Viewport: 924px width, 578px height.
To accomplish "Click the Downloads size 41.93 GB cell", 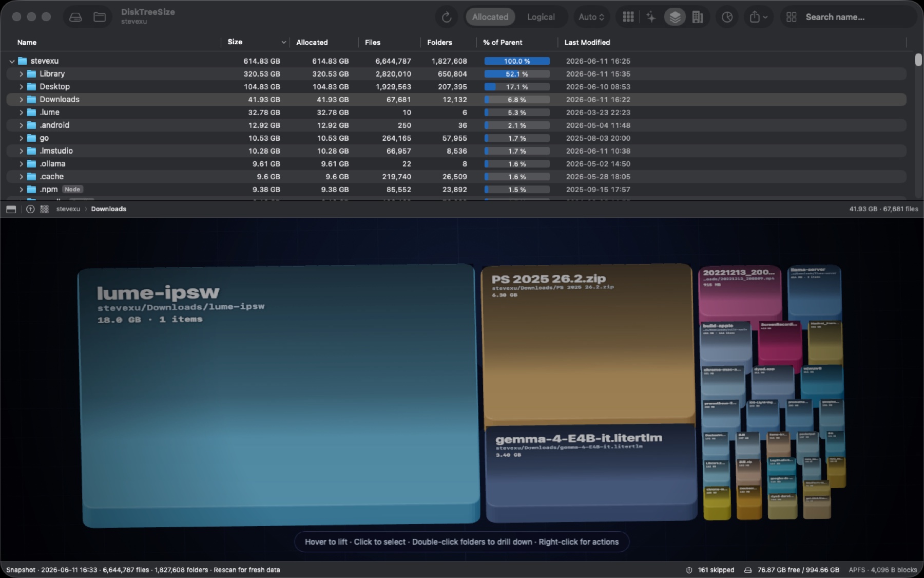I will click(264, 100).
